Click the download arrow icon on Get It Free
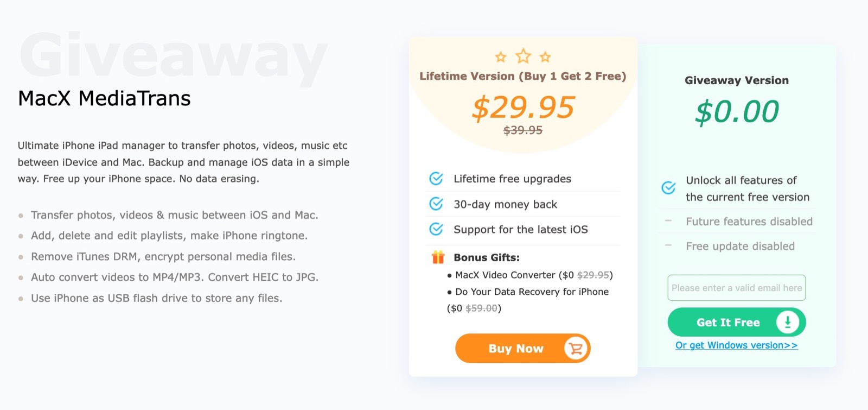The height and width of the screenshot is (410, 868). 787,322
